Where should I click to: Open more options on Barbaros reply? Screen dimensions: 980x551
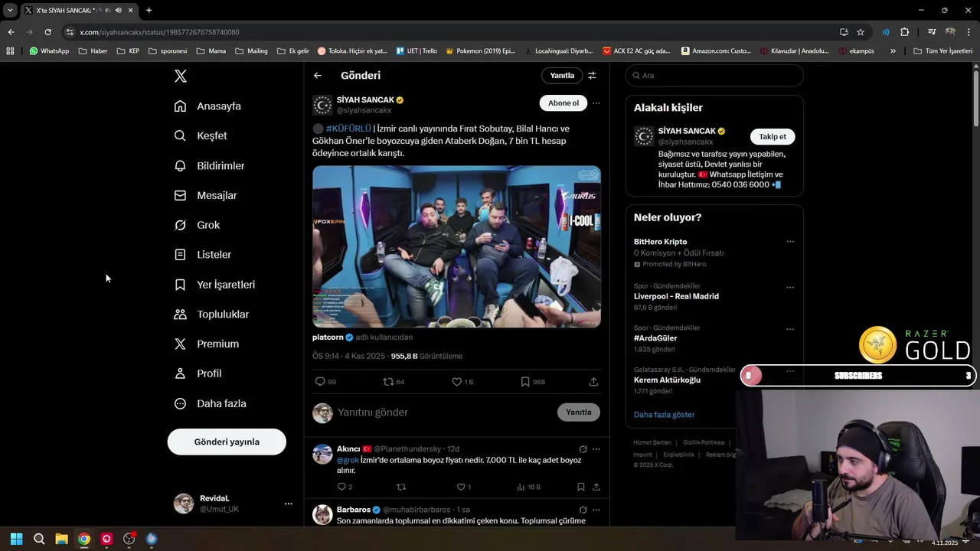click(596, 510)
